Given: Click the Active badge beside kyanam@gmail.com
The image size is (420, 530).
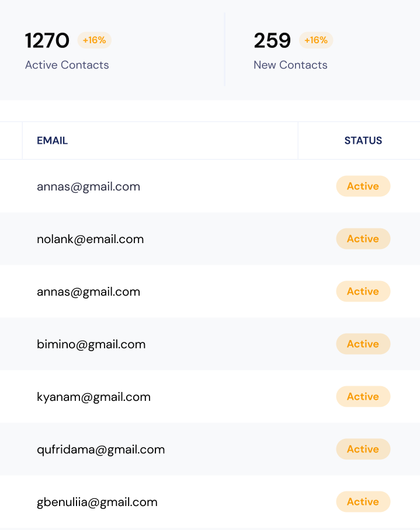Looking at the screenshot, I should click(x=363, y=397).
